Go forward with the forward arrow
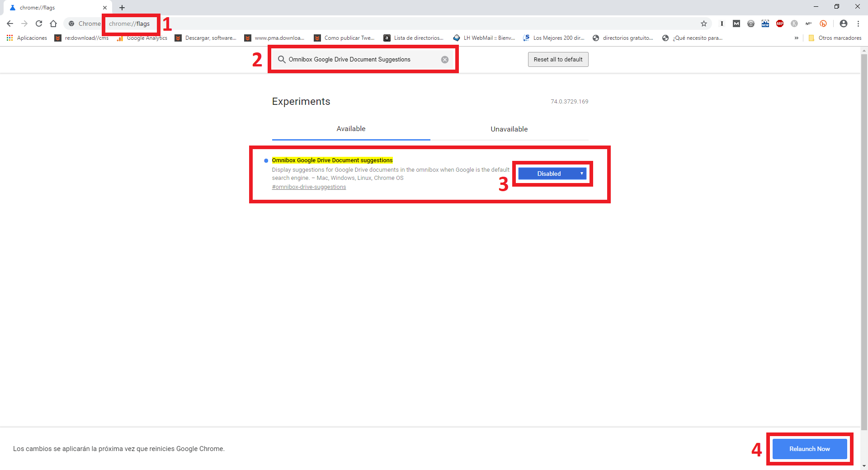Viewport: 868px width, 470px height. pyautogui.click(x=24, y=23)
